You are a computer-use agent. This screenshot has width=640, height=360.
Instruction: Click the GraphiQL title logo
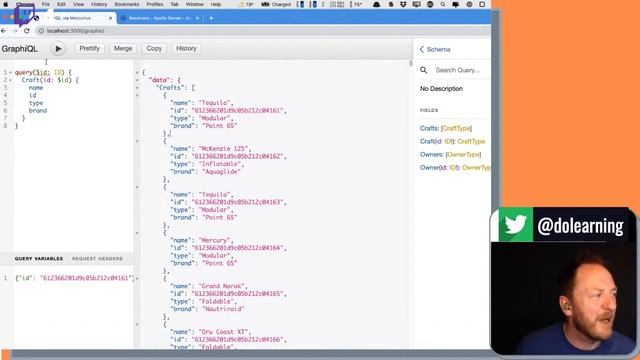[x=19, y=49]
